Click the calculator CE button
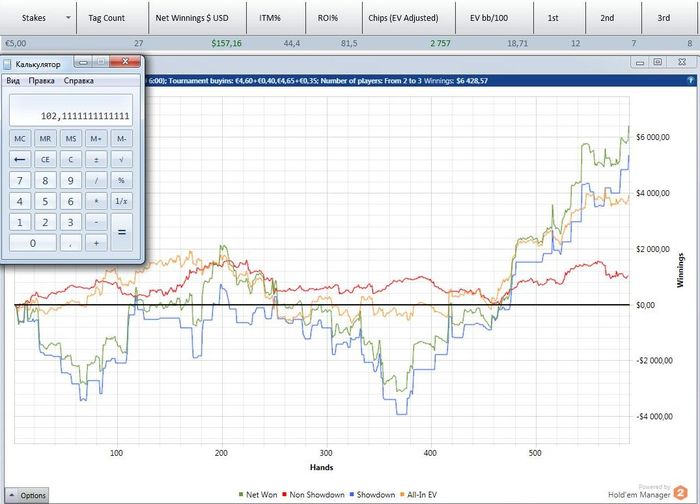This screenshot has height=504, width=700. pos(45,159)
